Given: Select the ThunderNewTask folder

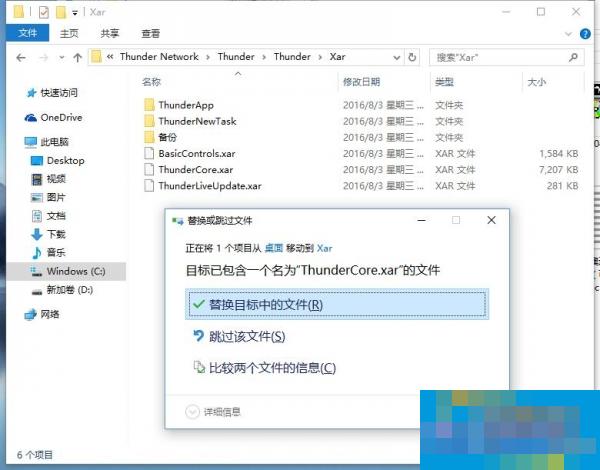Looking at the screenshot, I should 197,121.
